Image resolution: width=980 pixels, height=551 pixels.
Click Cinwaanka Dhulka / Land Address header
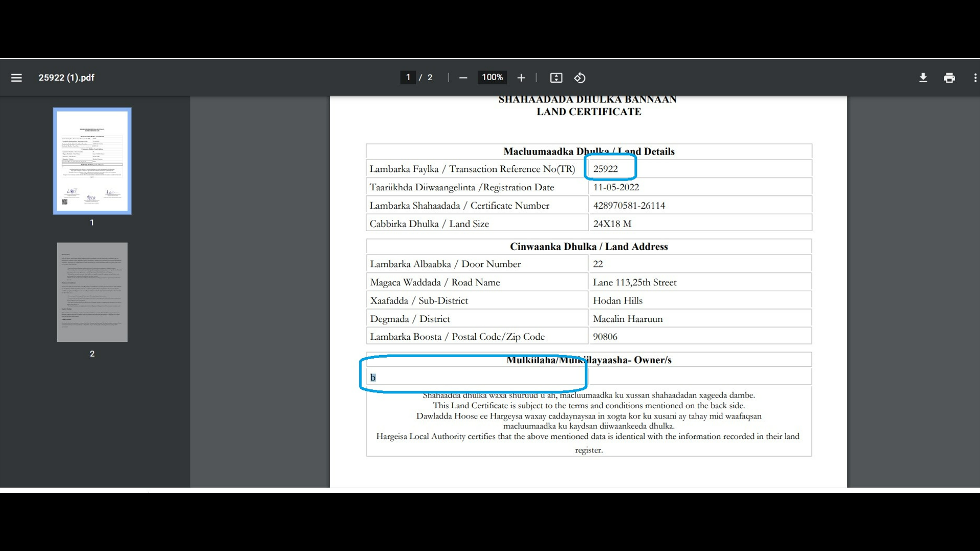[x=589, y=246]
